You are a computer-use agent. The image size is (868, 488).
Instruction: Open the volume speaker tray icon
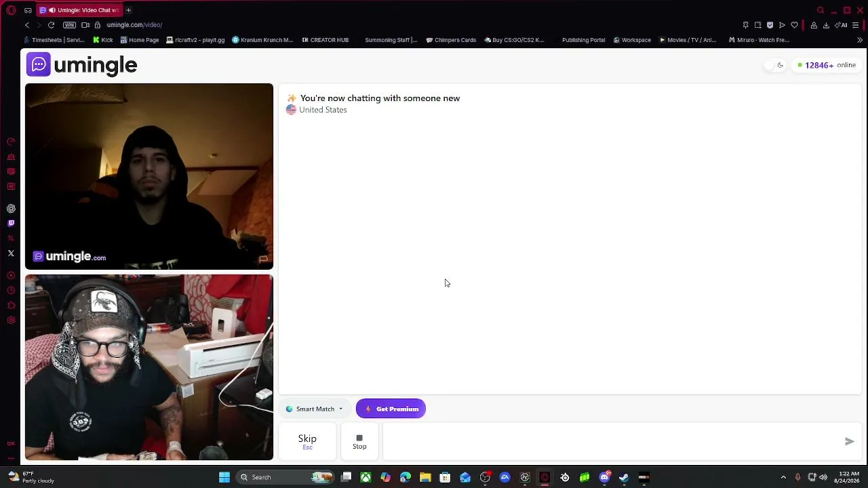(x=823, y=477)
